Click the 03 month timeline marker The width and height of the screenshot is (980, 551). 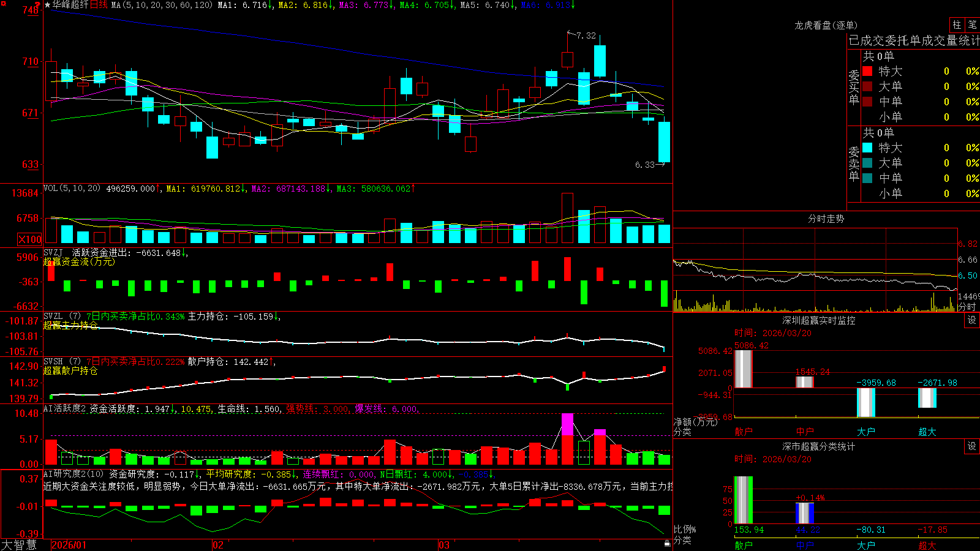444,545
